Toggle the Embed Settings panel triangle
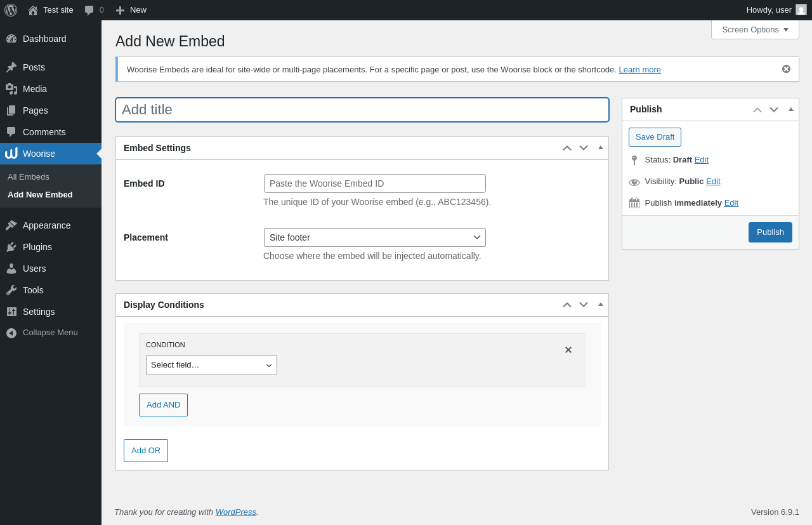 [x=601, y=147]
